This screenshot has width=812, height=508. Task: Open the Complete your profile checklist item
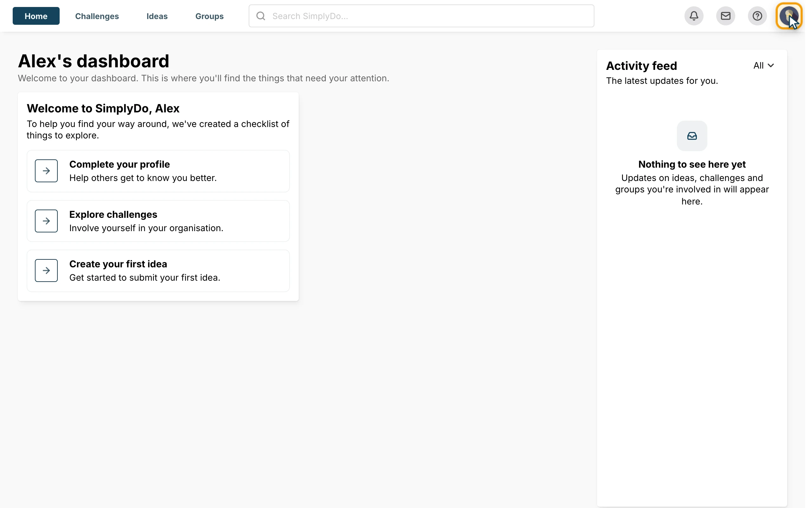(158, 171)
